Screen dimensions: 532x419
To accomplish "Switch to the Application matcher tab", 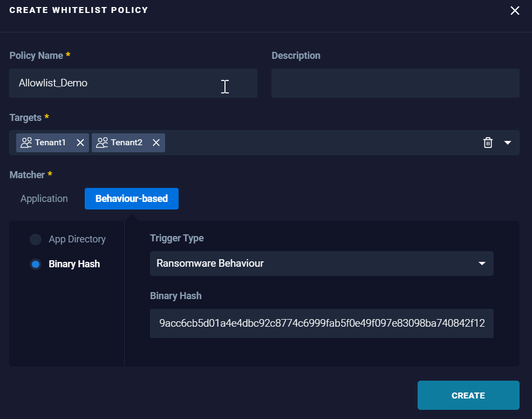I will coord(44,199).
